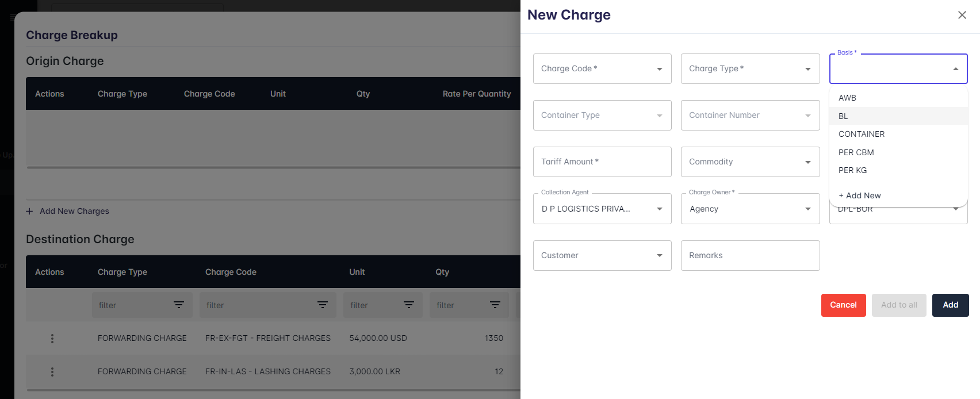The image size is (980, 399).
Task: Select BL from Basis options
Action: pos(843,116)
